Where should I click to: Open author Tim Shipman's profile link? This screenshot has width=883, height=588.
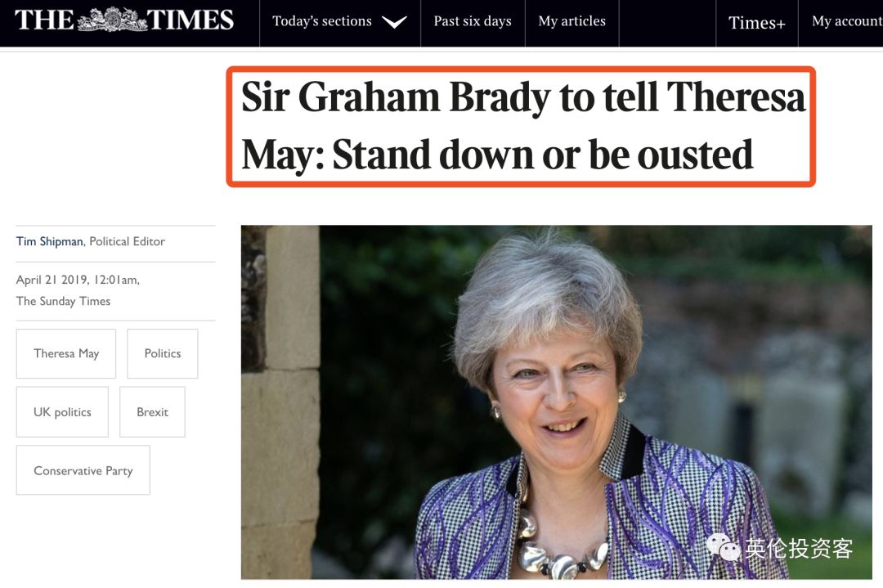pos(49,241)
